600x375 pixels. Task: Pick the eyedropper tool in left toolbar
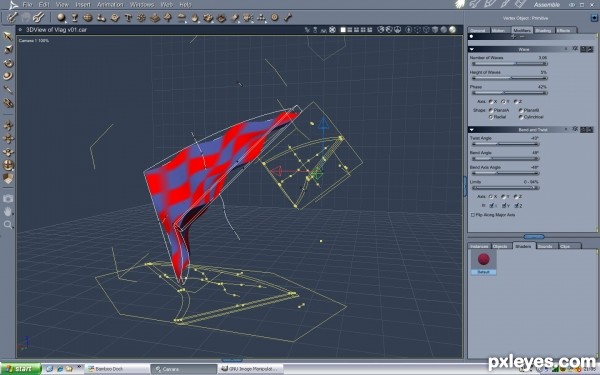[x=8, y=90]
